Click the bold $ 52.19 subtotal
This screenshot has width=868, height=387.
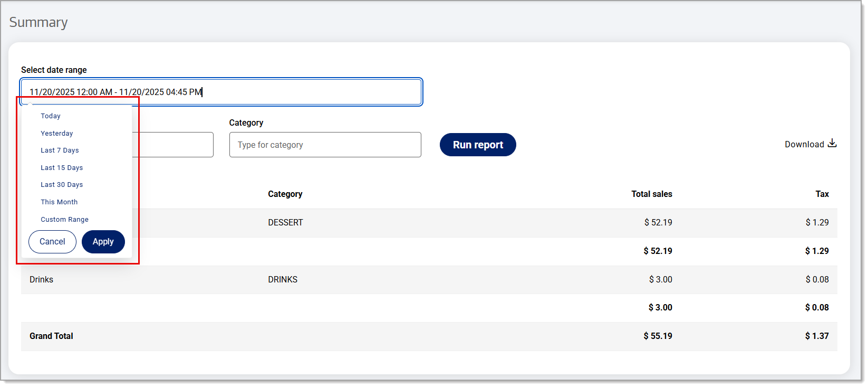[658, 251]
